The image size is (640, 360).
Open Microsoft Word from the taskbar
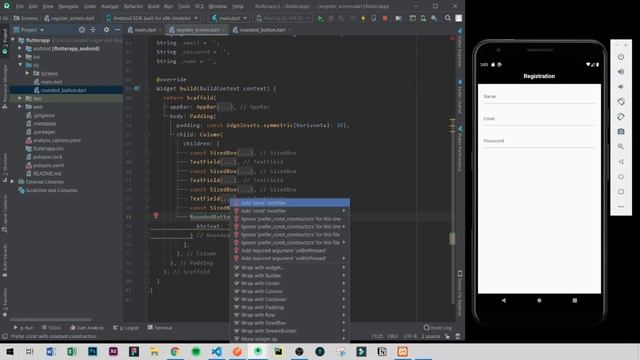(x=51, y=351)
